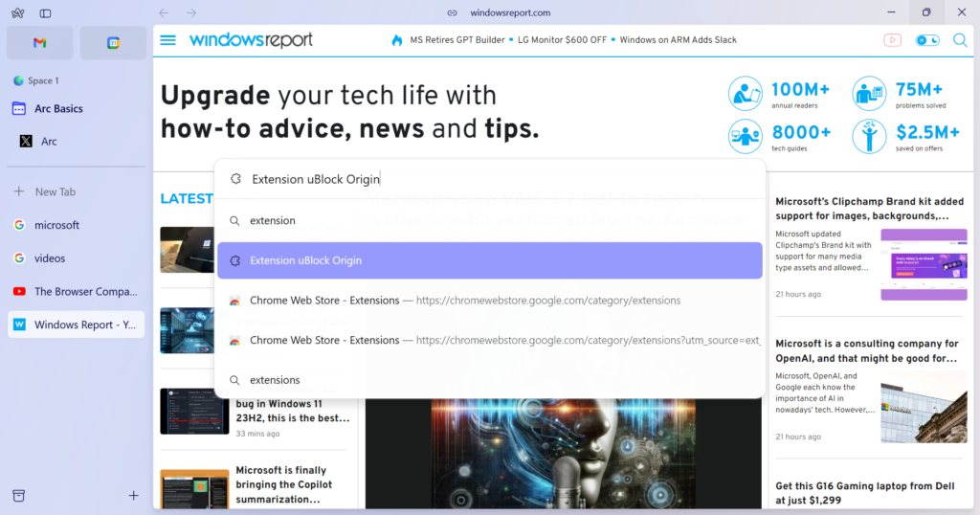Click the trending flame icon
The height and width of the screenshot is (515, 980).
(x=397, y=40)
